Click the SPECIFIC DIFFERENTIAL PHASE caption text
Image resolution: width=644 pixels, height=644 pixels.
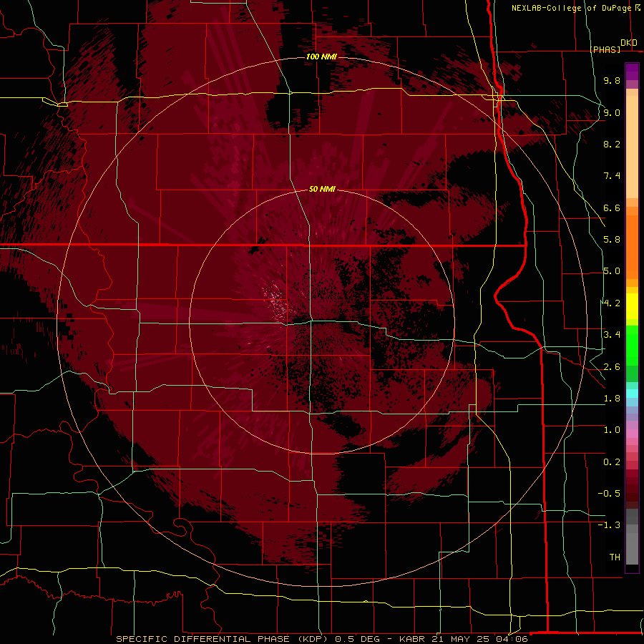click(x=203, y=639)
